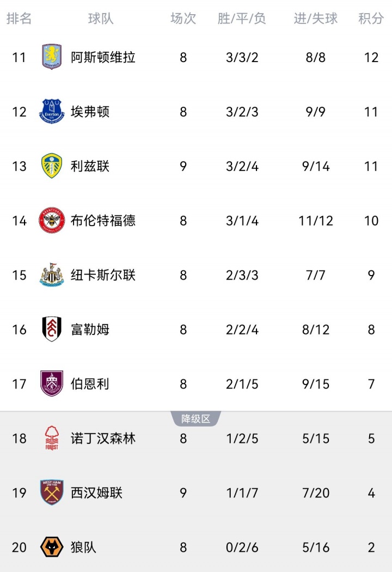The image size is (392, 572).
Task: Click the team name 纽卡斯尔联
Action: point(103,275)
